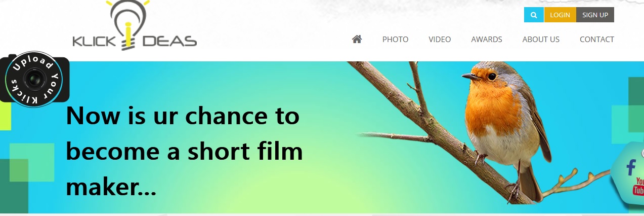Click the Upload Your Klicks camera badge
This screenshot has height=216, width=644.
(x=34, y=79)
